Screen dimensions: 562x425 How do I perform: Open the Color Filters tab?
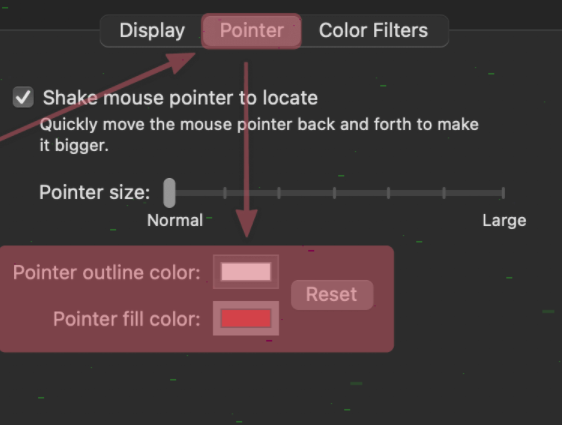point(373,30)
